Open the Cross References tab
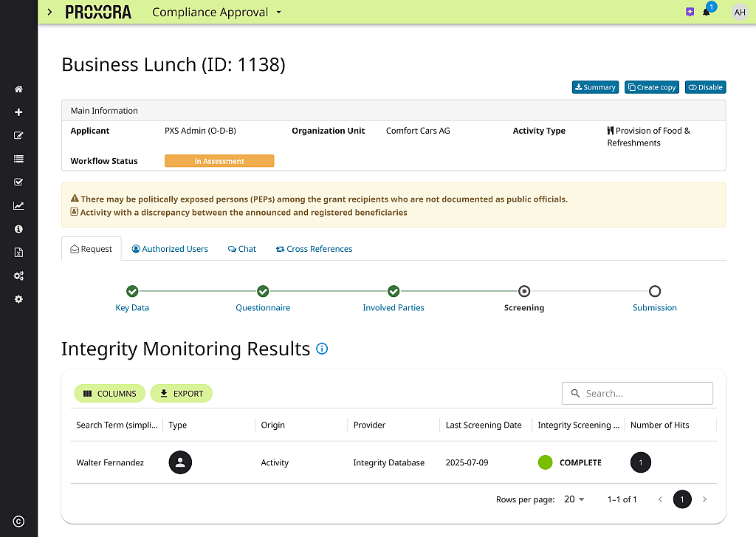 [314, 249]
